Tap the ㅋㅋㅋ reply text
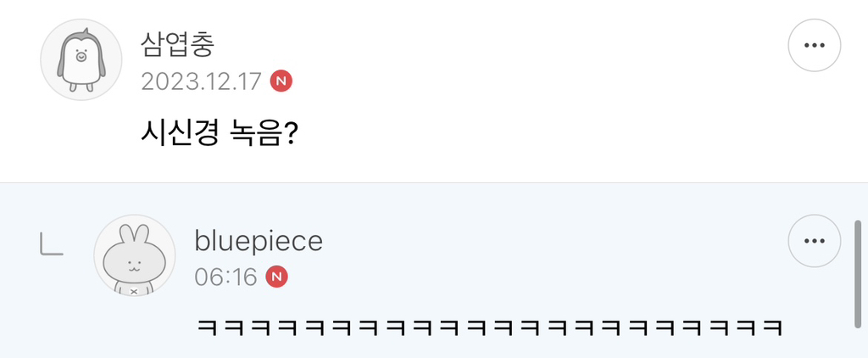Image resolution: width=868 pixels, height=358 pixels. pos(487,327)
